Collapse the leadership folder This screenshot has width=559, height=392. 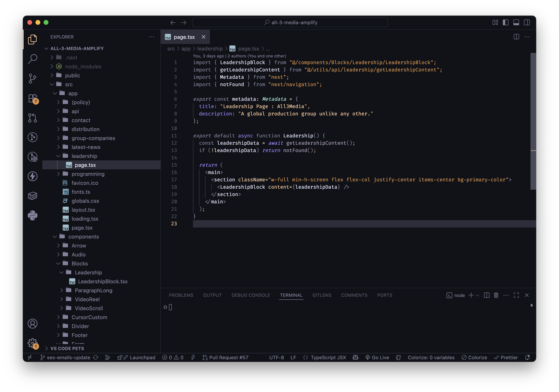[84, 156]
